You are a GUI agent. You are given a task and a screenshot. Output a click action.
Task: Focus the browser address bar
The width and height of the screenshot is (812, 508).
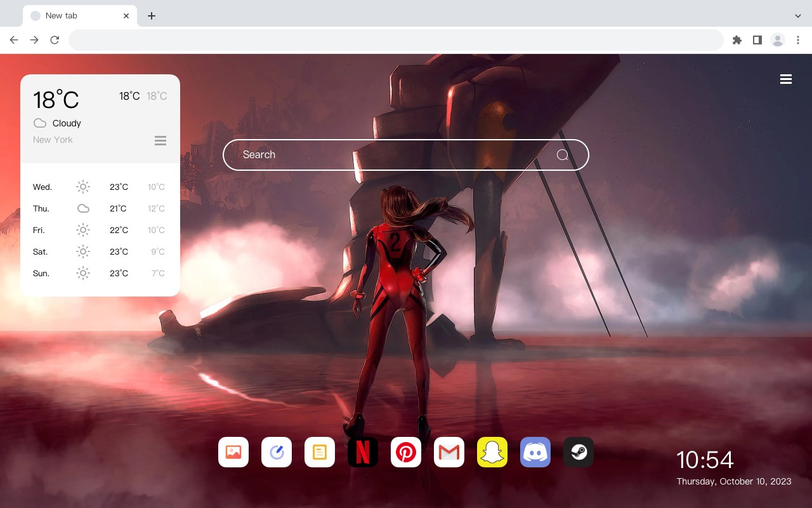click(396, 40)
